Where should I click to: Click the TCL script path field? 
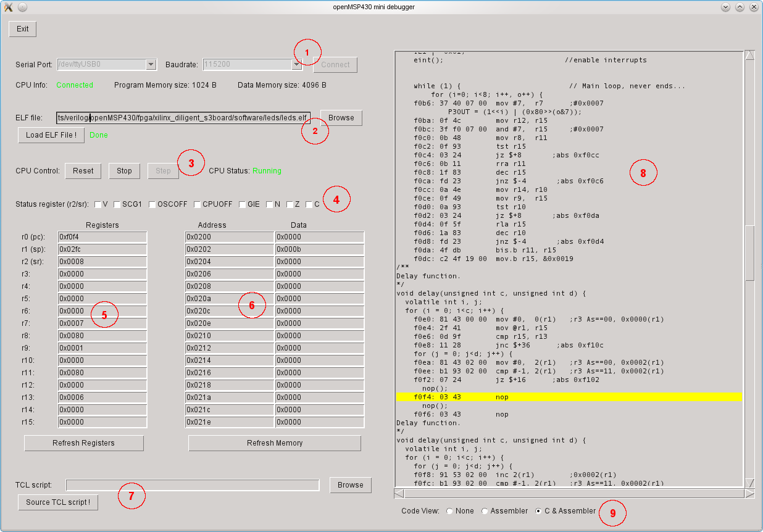(192, 485)
